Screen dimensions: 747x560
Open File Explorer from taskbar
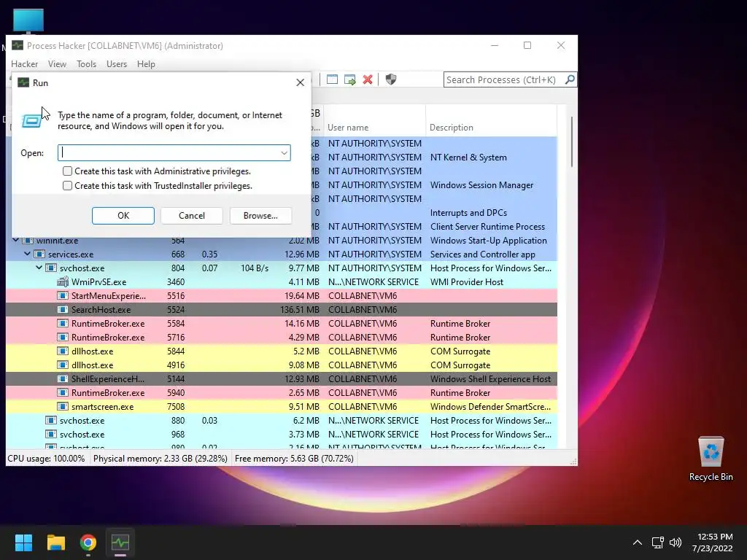coord(55,542)
